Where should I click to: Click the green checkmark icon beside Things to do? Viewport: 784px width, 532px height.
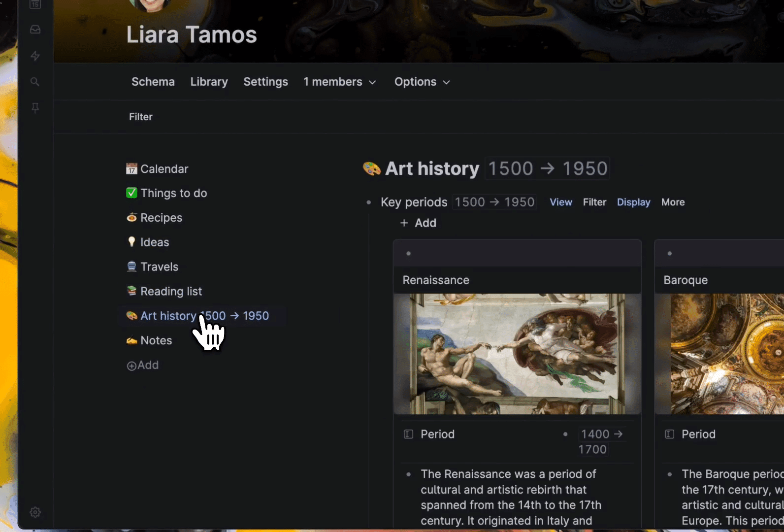point(131,193)
